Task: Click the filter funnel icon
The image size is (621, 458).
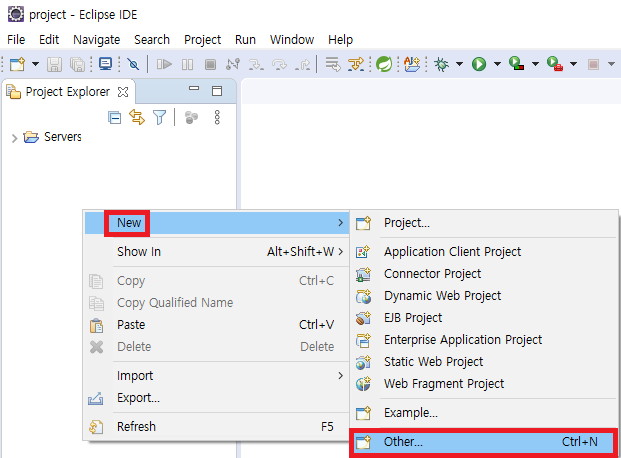Action: [x=160, y=118]
